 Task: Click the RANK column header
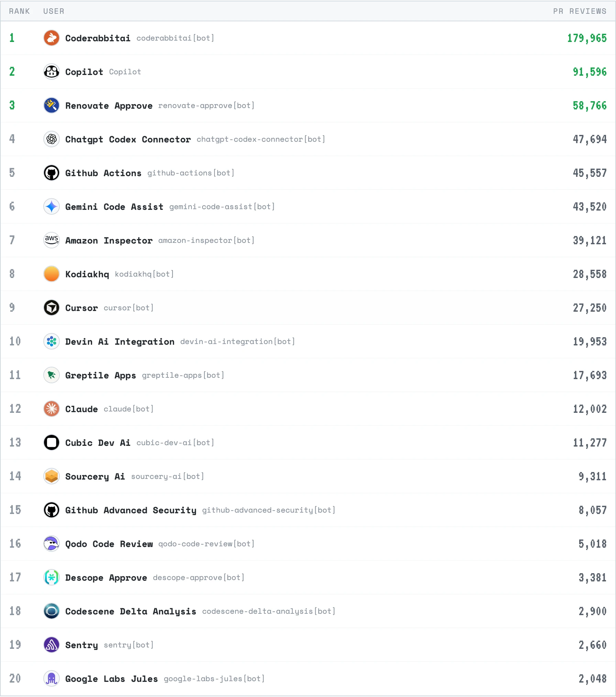pyautogui.click(x=20, y=11)
